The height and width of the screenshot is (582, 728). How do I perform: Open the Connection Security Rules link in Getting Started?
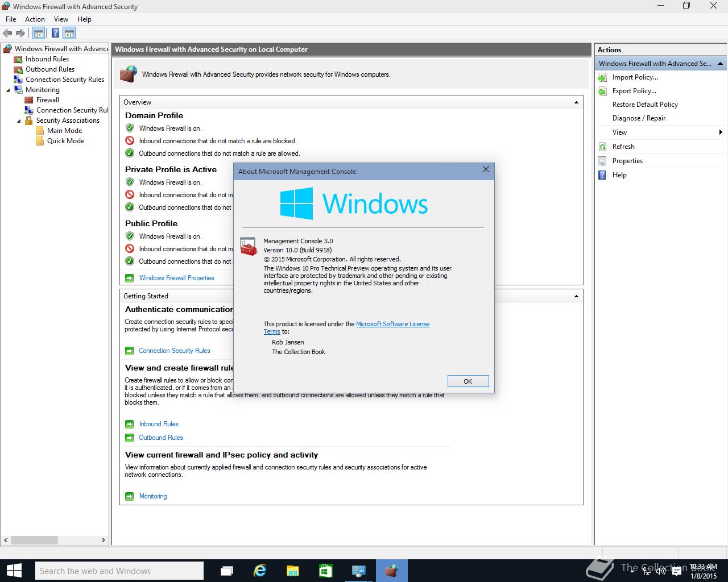click(175, 351)
